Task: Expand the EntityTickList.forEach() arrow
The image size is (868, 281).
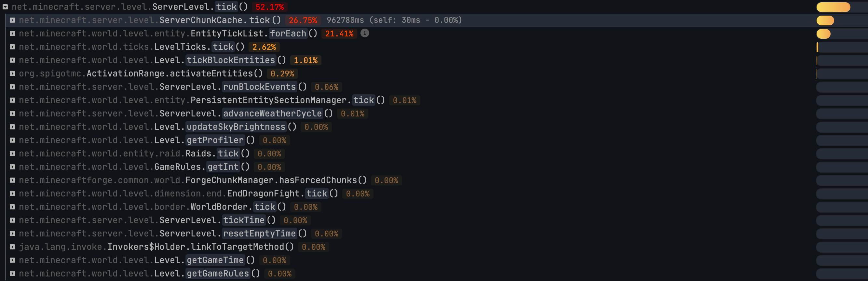Action: point(12,33)
